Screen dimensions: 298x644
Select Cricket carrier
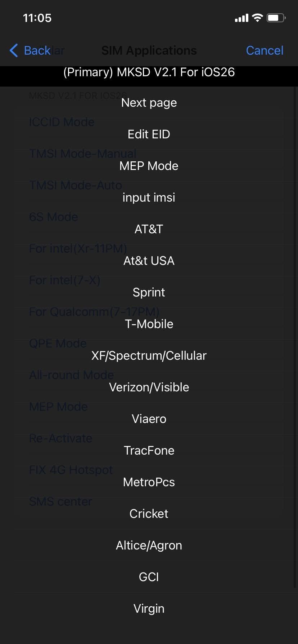pos(149,514)
